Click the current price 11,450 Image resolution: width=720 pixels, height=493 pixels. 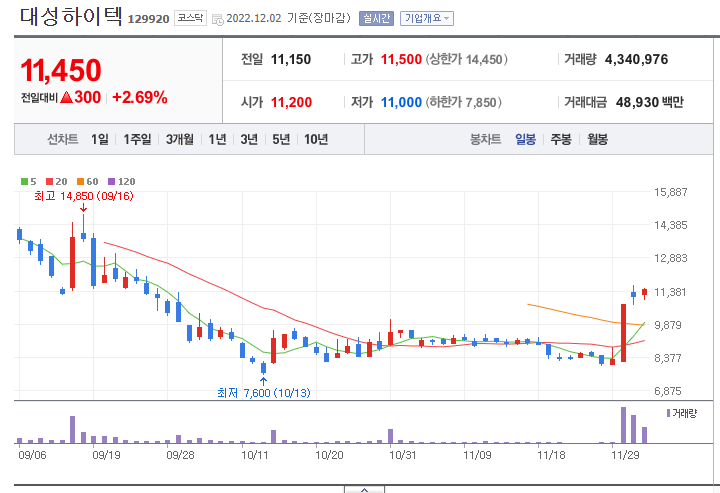click(x=61, y=70)
